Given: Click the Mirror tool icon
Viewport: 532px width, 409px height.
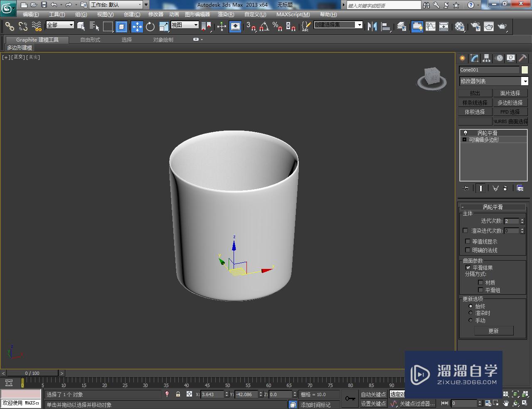Looking at the screenshot, I should click(372, 27).
